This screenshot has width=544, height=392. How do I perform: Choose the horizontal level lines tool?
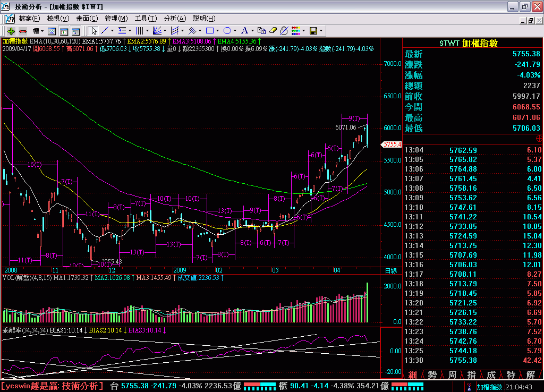point(122,31)
